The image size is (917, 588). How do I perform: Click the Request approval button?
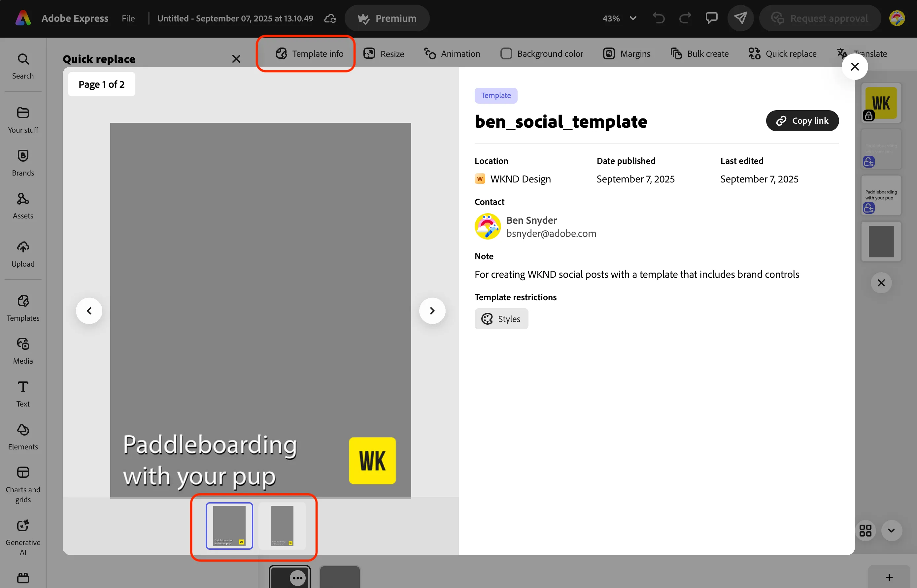click(x=820, y=18)
